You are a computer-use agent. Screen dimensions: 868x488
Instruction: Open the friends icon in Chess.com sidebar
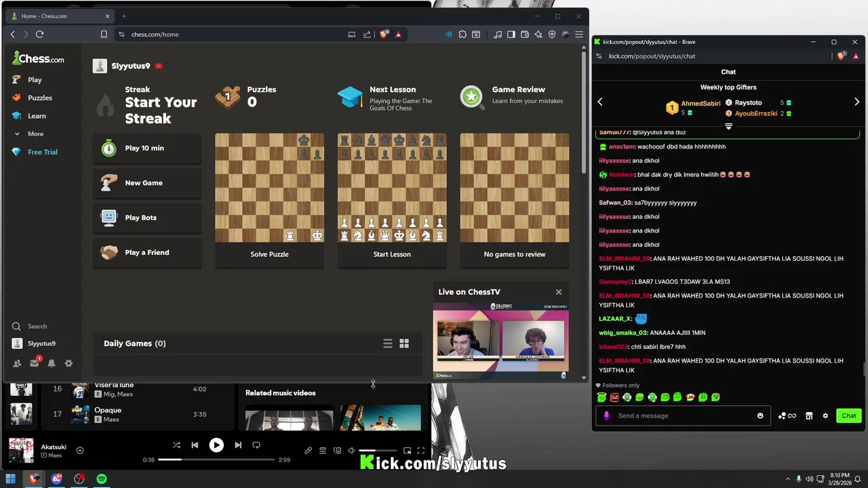(17, 363)
